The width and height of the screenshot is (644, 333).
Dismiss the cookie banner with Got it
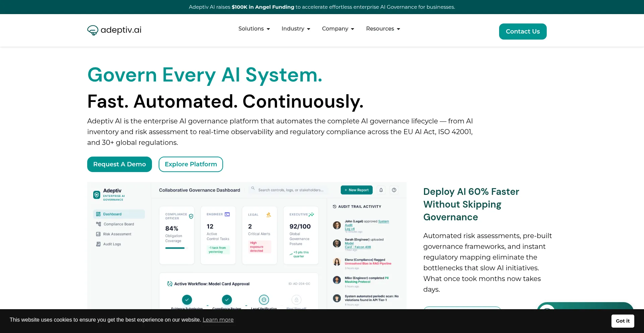pyautogui.click(x=623, y=321)
